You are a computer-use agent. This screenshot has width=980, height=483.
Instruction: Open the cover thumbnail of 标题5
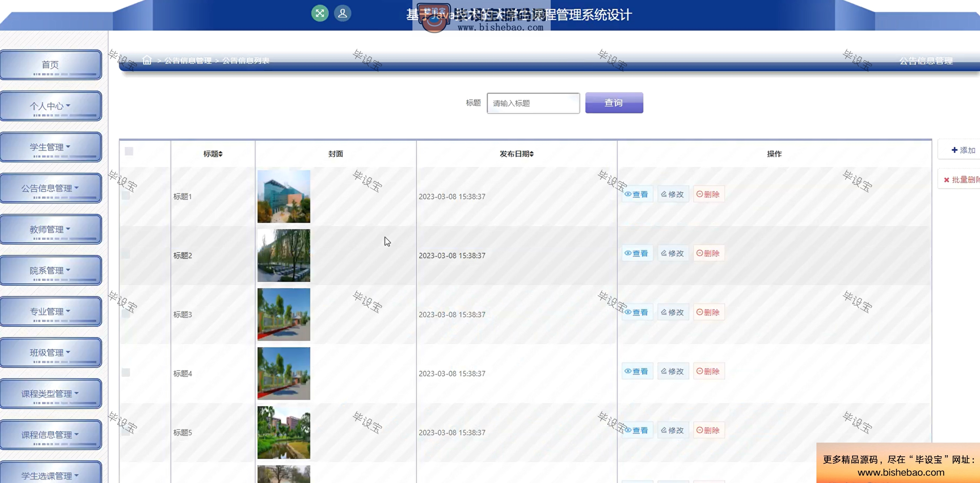[284, 432]
